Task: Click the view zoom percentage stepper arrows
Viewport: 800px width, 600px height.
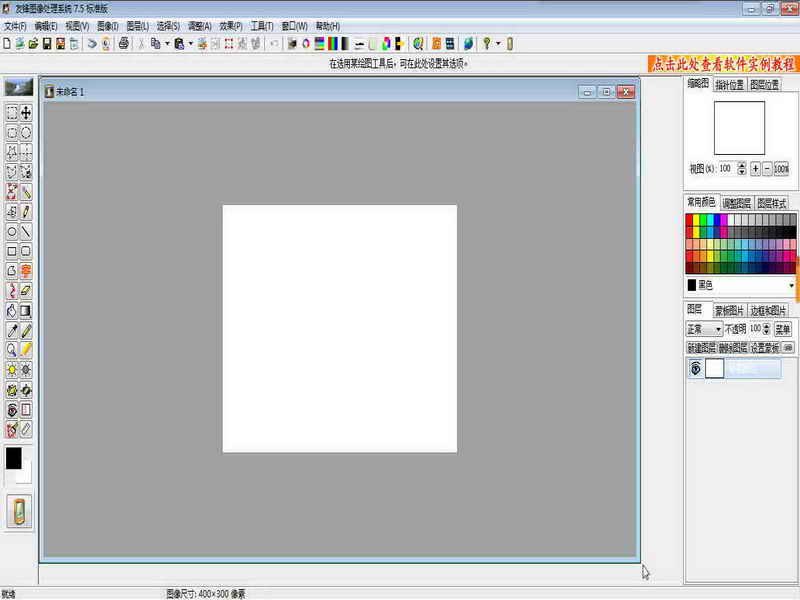Action: (742, 168)
